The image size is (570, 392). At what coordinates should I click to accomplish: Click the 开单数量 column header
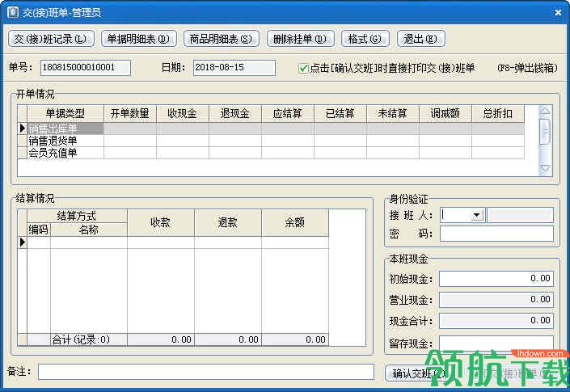[130, 113]
